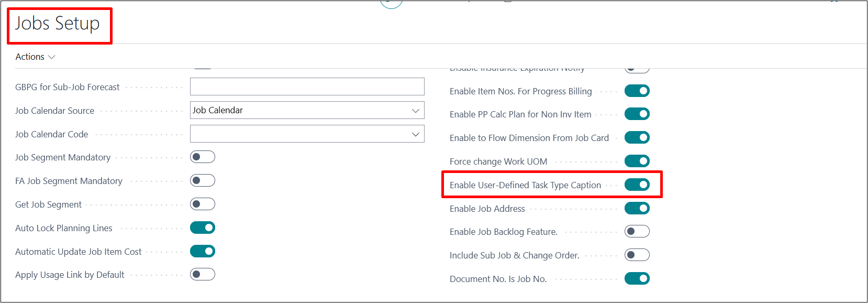This screenshot has height=303, width=868.
Task: Disable Document No. Is Job No. toggle
Action: (x=637, y=278)
